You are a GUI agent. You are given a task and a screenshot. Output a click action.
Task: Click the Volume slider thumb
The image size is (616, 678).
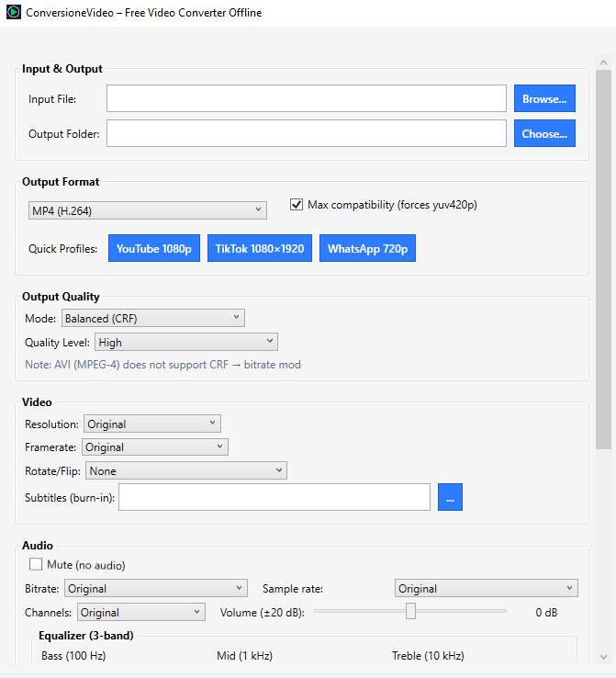[410, 612]
